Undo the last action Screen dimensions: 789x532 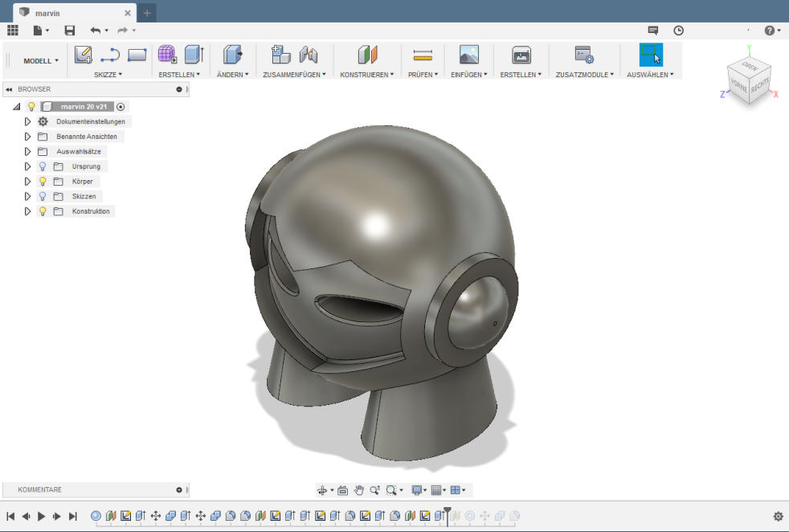[95, 31]
